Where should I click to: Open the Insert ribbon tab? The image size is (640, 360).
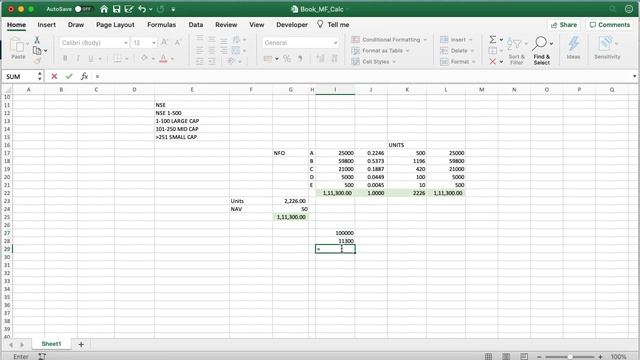pyautogui.click(x=47, y=24)
